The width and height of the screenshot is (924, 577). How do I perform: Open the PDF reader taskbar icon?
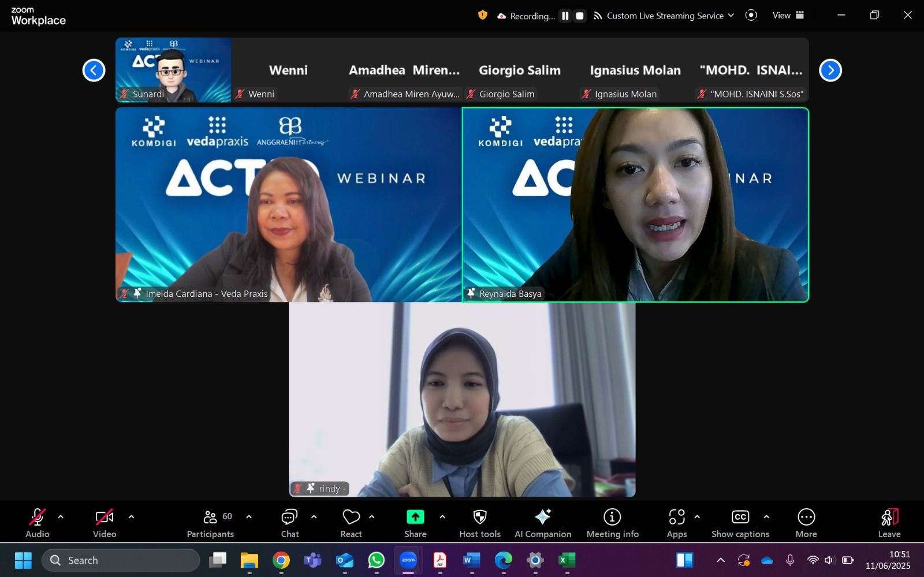point(440,560)
